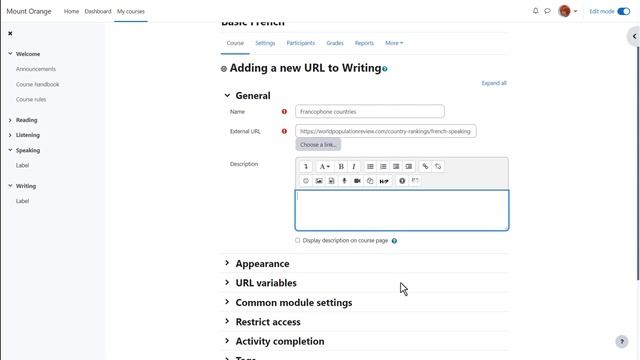Viewport: 640px width, 360px height.
Task: Open manage files from the editor toolbar
Action: pyautogui.click(x=370, y=181)
